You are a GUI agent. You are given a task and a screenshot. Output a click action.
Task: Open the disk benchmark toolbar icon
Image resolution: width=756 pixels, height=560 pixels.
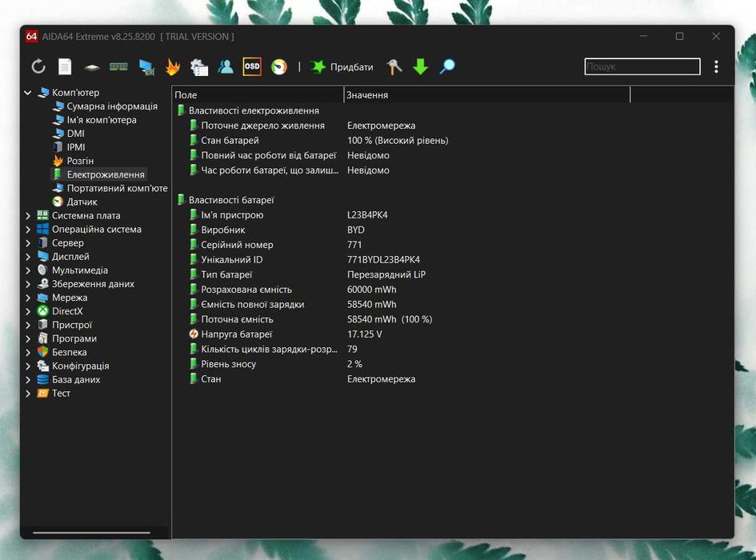pos(92,67)
